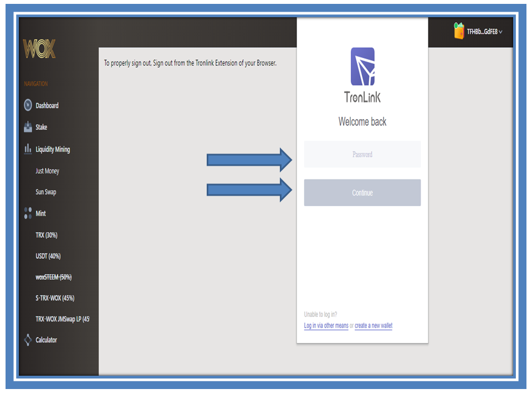Click Log in via other means link

pos(326,326)
